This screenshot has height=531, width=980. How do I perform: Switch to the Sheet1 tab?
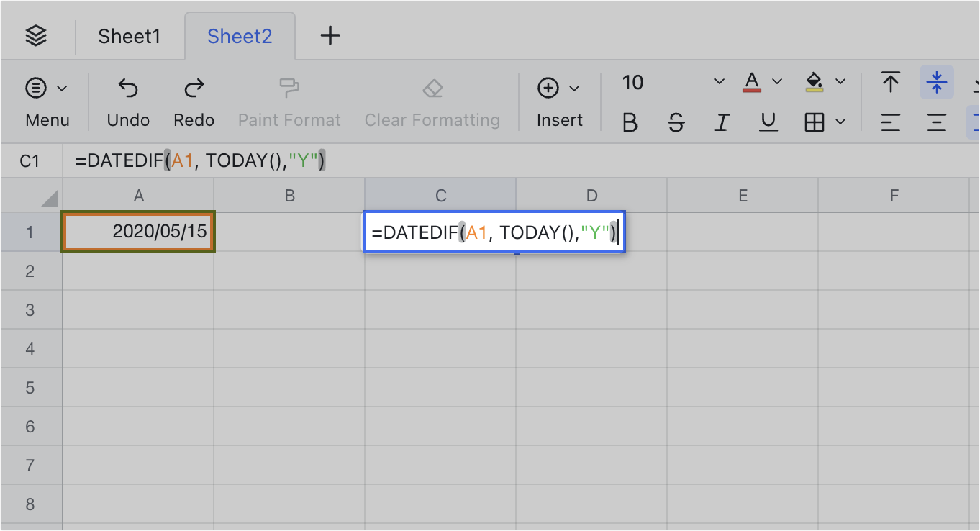(x=130, y=35)
